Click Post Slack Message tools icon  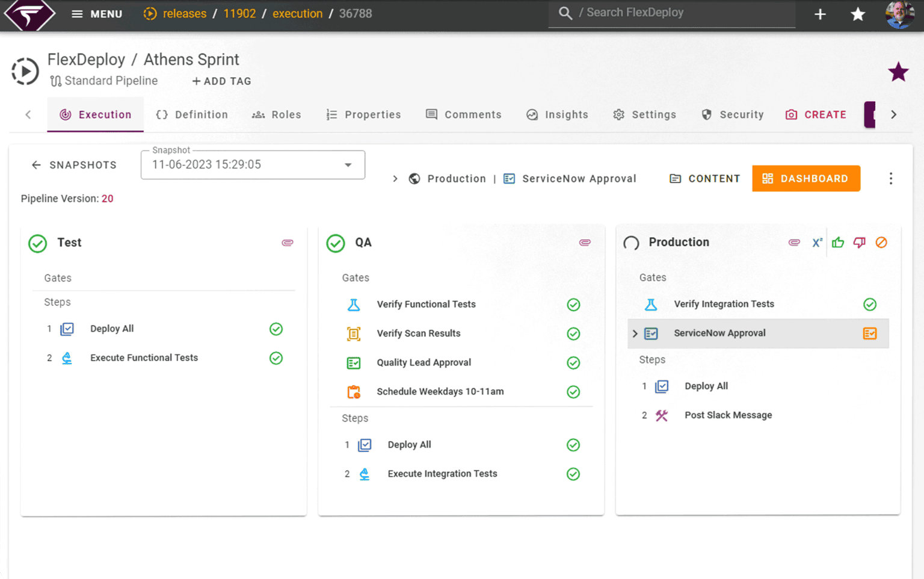tap(662, 415)
